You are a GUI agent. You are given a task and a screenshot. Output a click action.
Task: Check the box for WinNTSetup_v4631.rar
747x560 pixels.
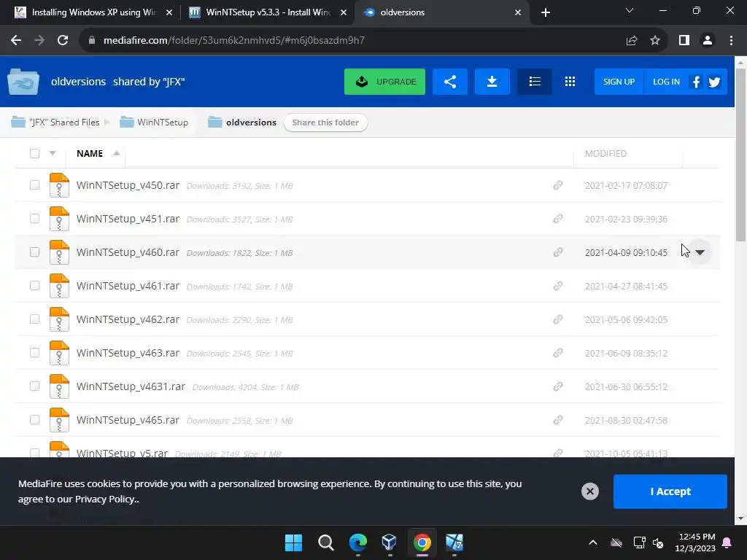(x=34, y=386)
